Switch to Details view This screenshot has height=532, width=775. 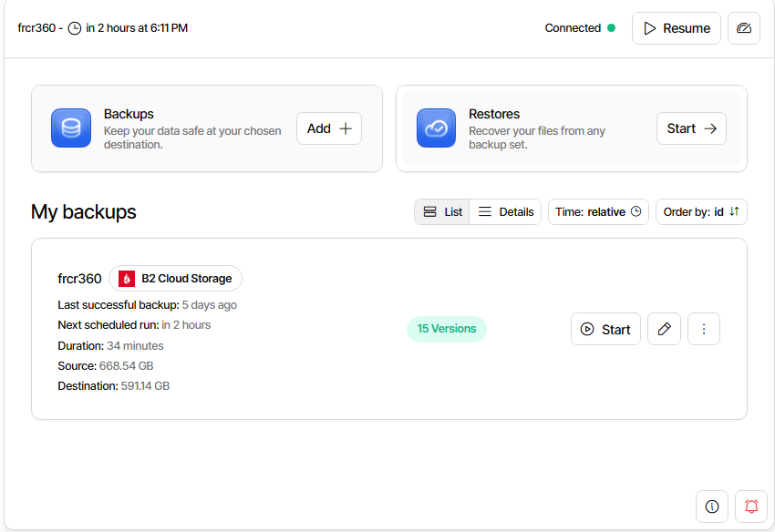tap(506, 211)
